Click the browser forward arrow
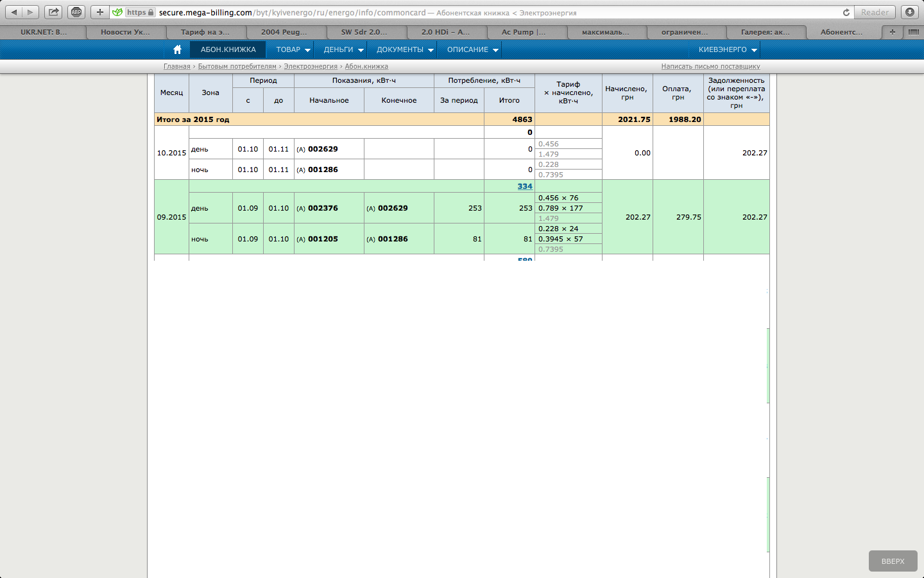The width and height of the screenshot is (924, 578). click(30, 12)
